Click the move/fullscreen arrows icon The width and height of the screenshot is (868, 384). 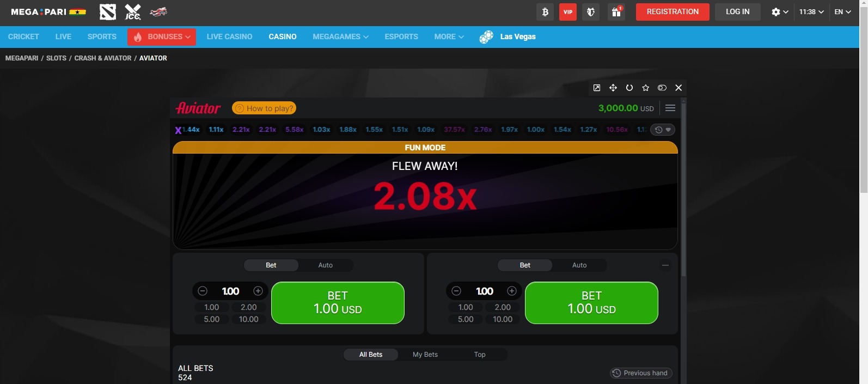[613, 88]
